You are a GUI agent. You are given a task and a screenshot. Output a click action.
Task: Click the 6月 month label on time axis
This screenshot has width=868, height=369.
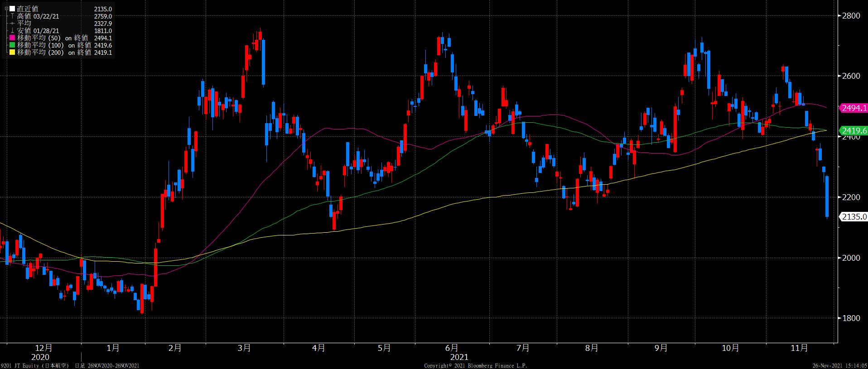(x=451, y=348)
